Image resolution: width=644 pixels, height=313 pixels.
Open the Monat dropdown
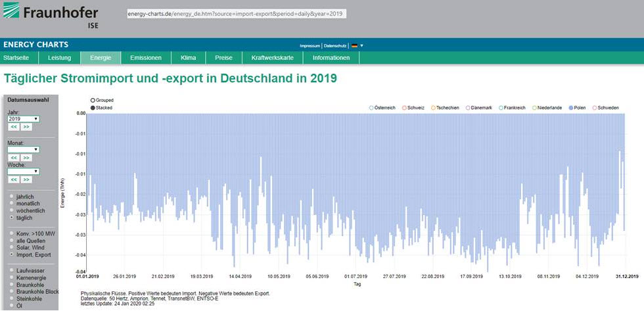tap(23, 150)
